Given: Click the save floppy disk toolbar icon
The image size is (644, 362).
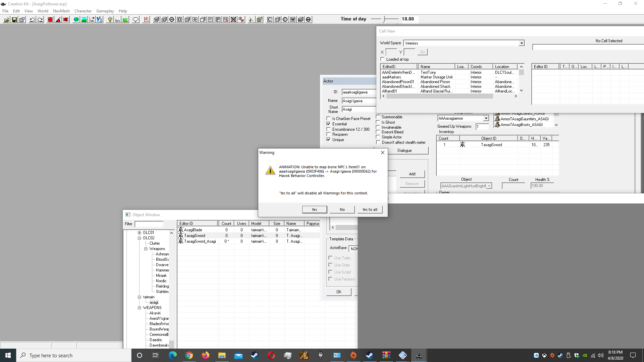Looking at the screenshot, I should 14,19.
